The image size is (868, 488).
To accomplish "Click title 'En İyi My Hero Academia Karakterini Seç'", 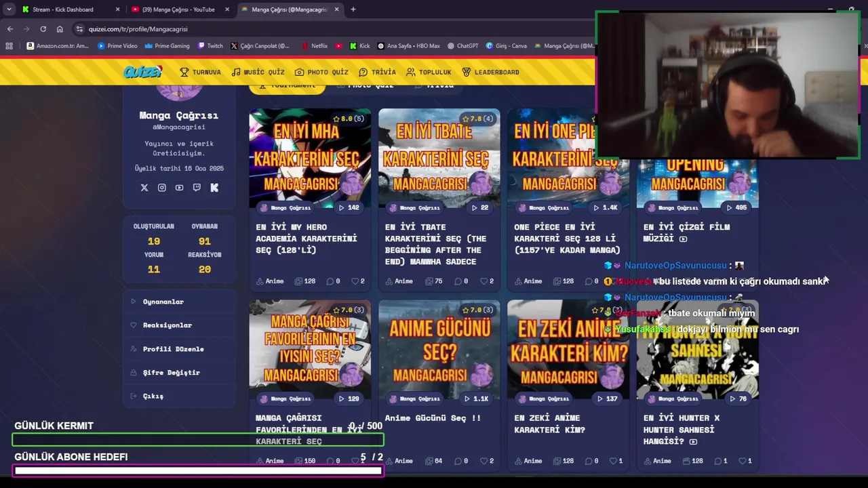I will (x=307, y=239).
